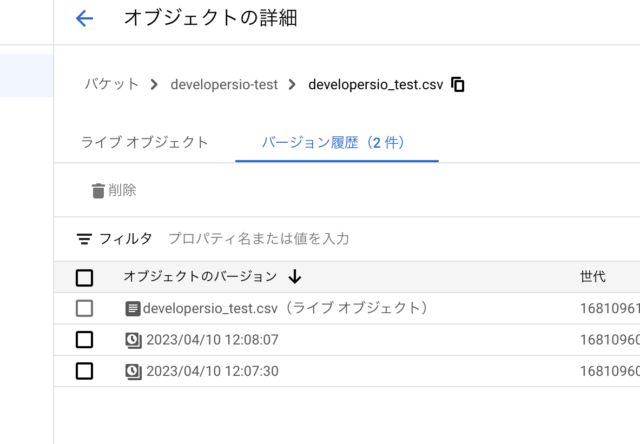Click version icon for 12:07:30 entry

point(133,371)
